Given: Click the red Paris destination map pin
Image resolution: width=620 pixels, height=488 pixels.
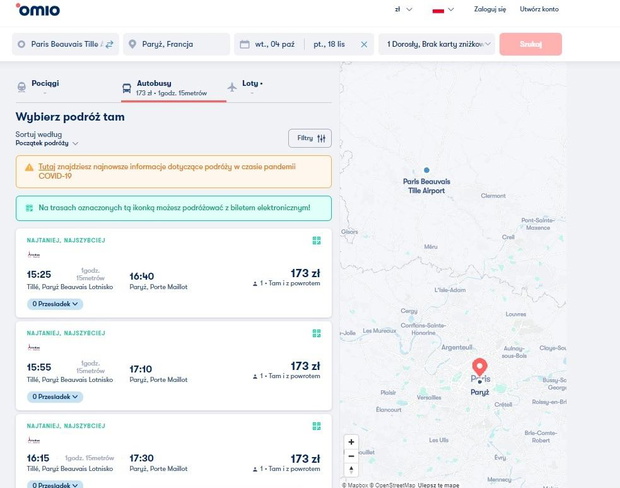Looking at the screenshot, I should click(x=480, y=367).
